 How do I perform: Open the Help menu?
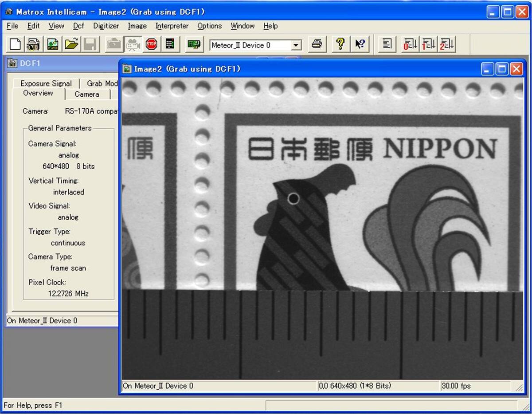tap(270, 26)
